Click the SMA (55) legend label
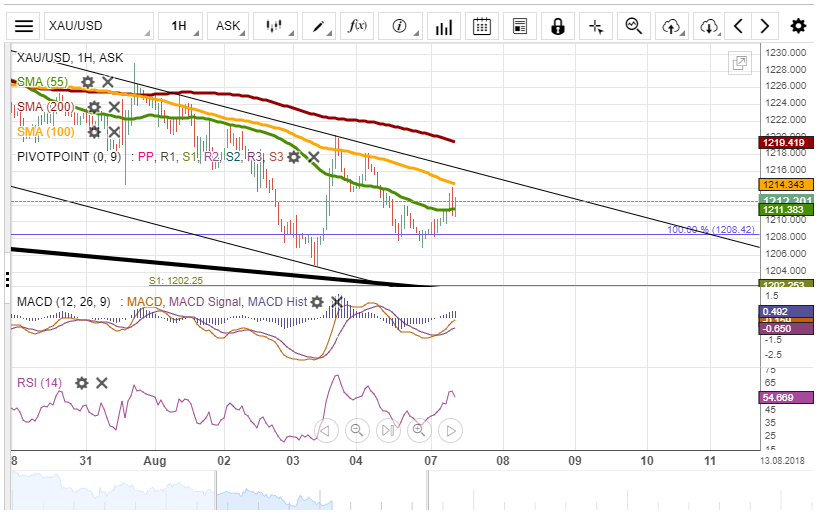 [x=43, y=82]
